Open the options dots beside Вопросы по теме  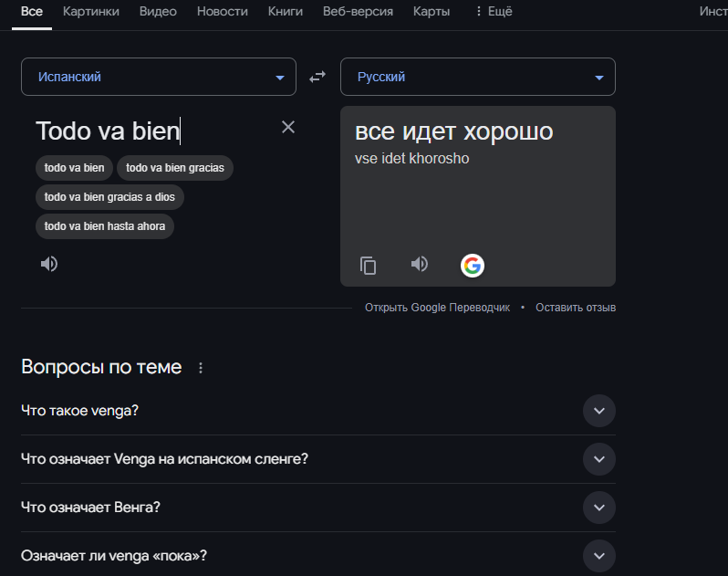click(201, 368)
